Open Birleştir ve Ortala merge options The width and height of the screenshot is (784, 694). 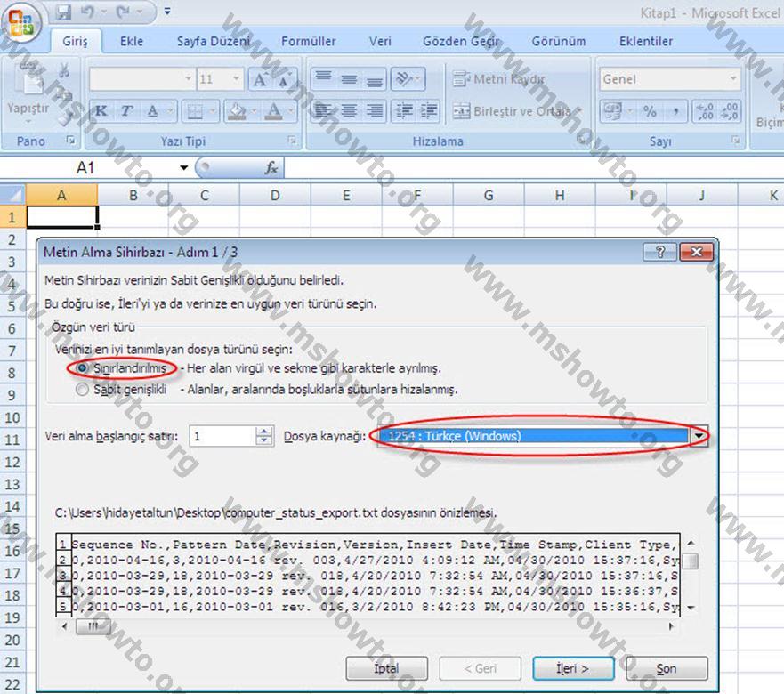(579, 111)
